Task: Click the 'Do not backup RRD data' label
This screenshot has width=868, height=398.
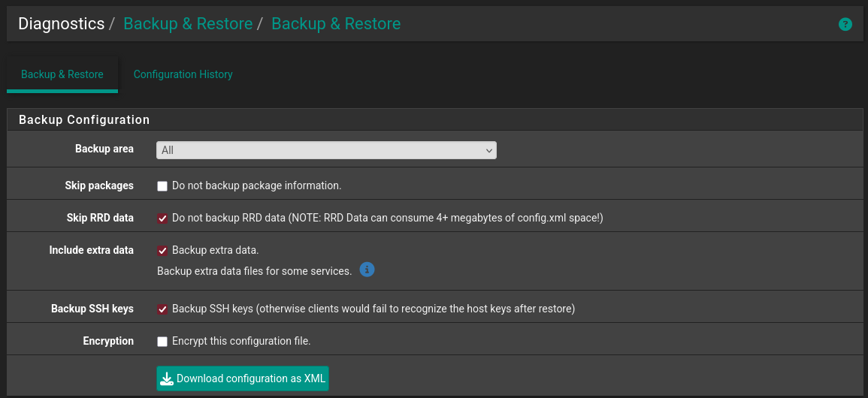Action: tap(387, 218)
